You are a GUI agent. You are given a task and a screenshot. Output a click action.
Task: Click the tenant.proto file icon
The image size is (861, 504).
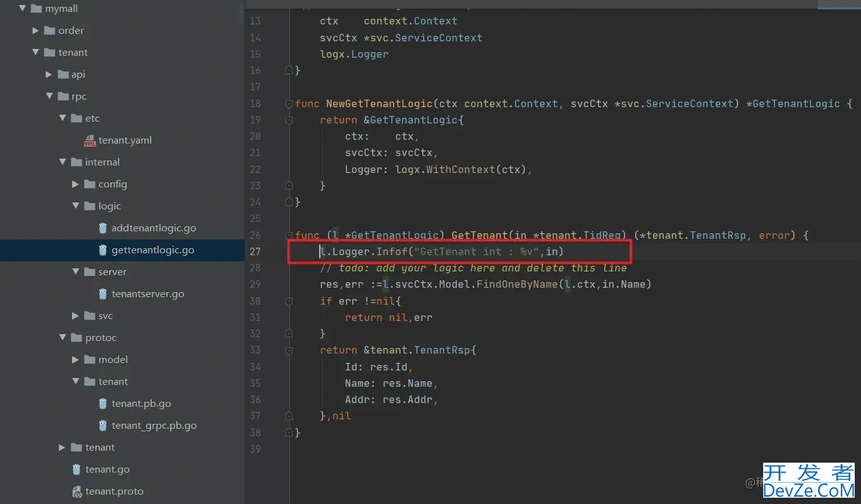[x=77, y=491]
